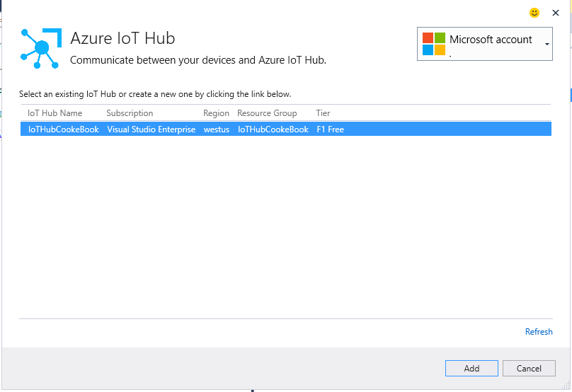Click the westus region cell
The width and height of the screenshot is (572, 392).
click(216, 129)
